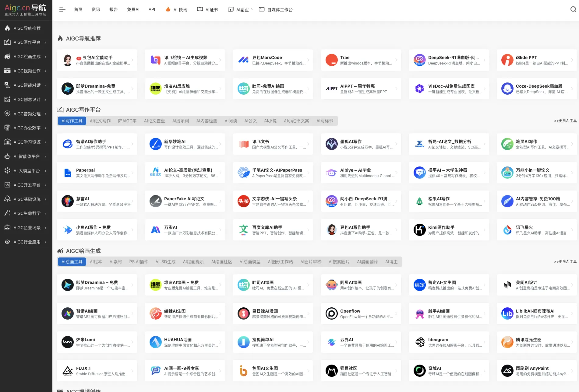
Task: Open API in top navigation
Action: pos(152,10)
